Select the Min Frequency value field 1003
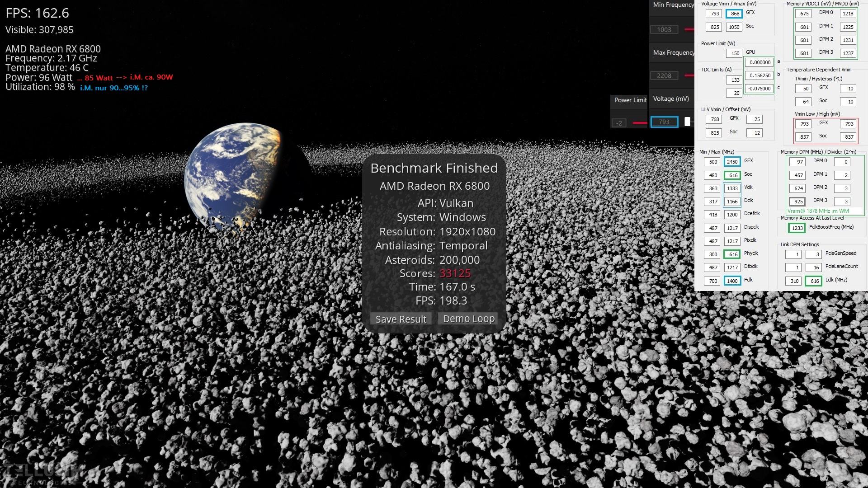Image resolution: width=868 pixels, height=488 pixels. pos(664,30)
